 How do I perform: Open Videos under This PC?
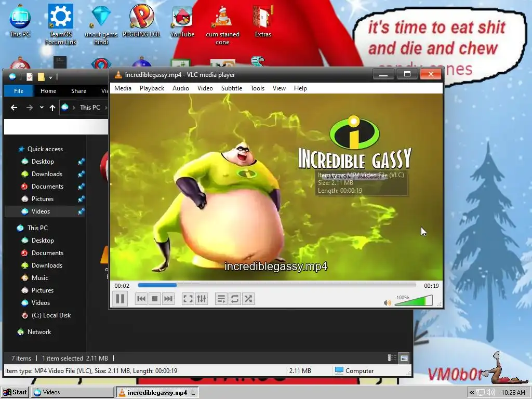[x=41, y=303]
